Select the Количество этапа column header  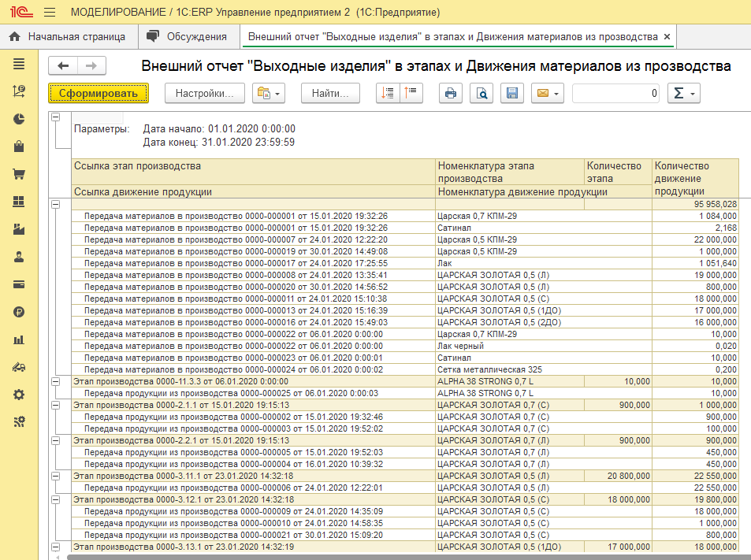click(618, 172)
